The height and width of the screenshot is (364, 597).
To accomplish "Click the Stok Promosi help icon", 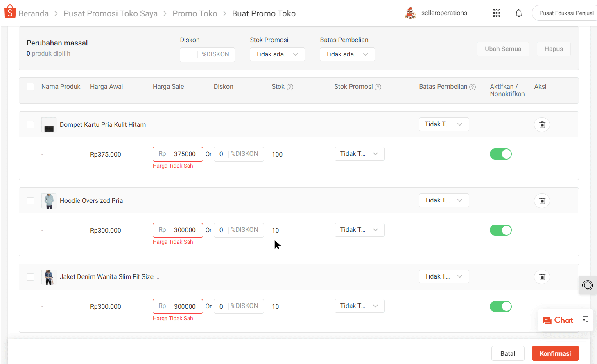I will pyautogui.click(x=378, y=87).
